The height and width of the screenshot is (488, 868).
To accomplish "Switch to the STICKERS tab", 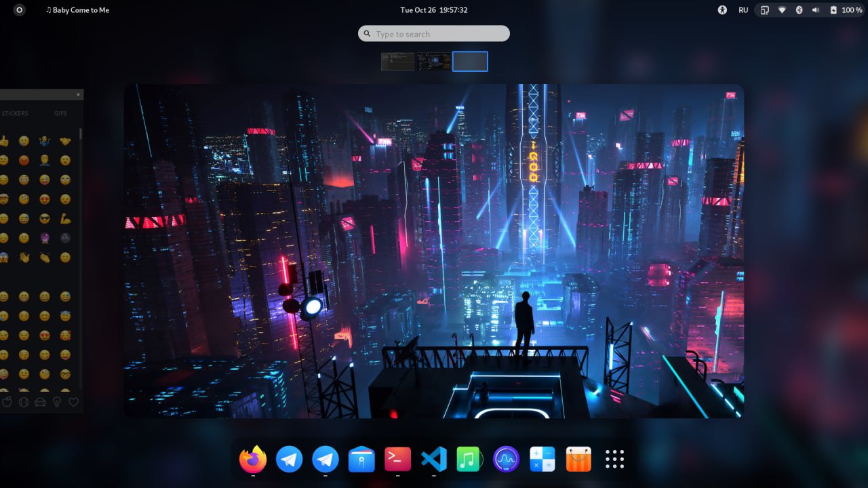I will 14,113.
